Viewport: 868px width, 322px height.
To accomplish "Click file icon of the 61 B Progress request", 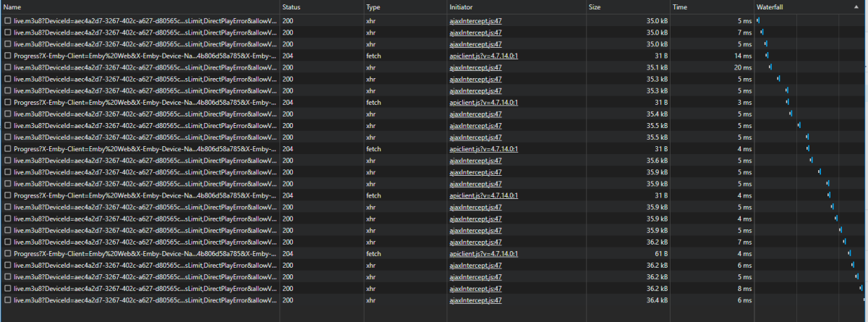I will pos(8,253).
